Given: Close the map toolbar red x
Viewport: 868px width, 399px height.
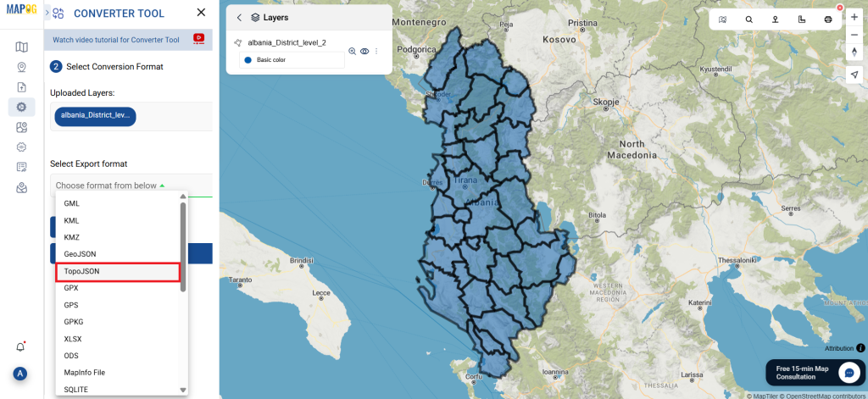Looking at the screenshot, I should click(840, 8).
